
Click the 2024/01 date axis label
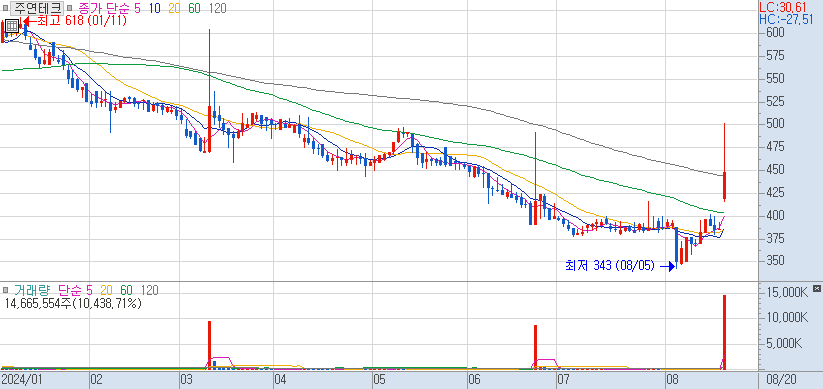(x=22, y=379)
